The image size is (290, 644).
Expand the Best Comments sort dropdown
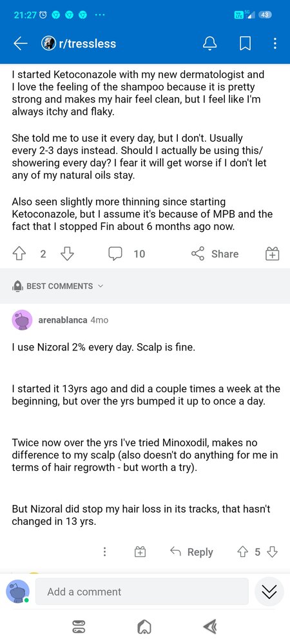[57, 286]
